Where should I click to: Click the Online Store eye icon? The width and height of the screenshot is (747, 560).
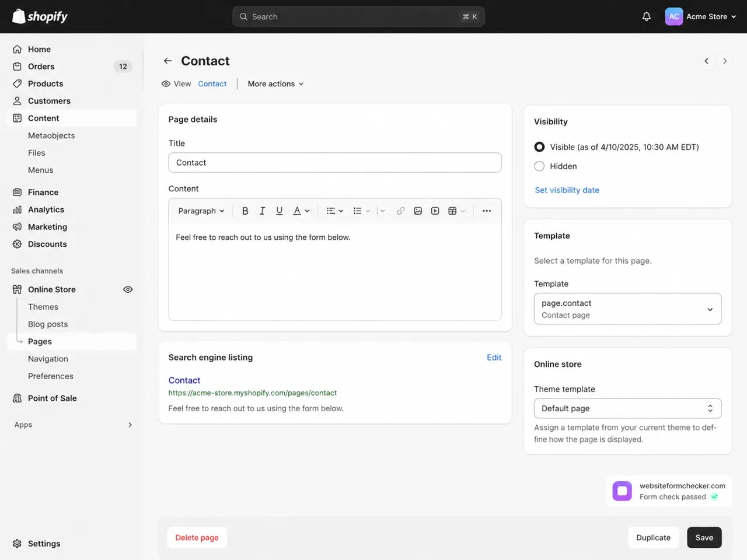tap(128, 289)
